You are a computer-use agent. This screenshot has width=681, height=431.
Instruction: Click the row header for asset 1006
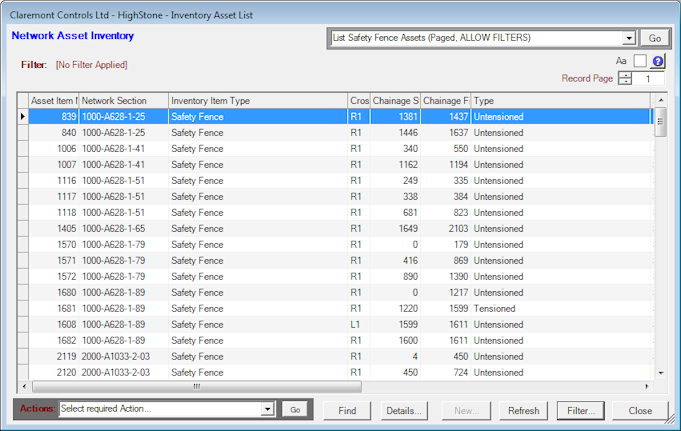point(23,149)
